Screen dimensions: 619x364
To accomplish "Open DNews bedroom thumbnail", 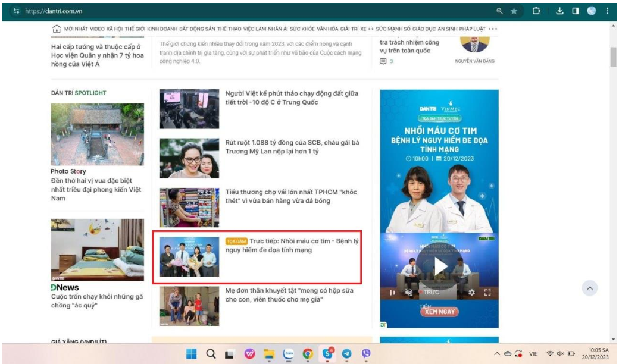I will (x=98, y=250).
